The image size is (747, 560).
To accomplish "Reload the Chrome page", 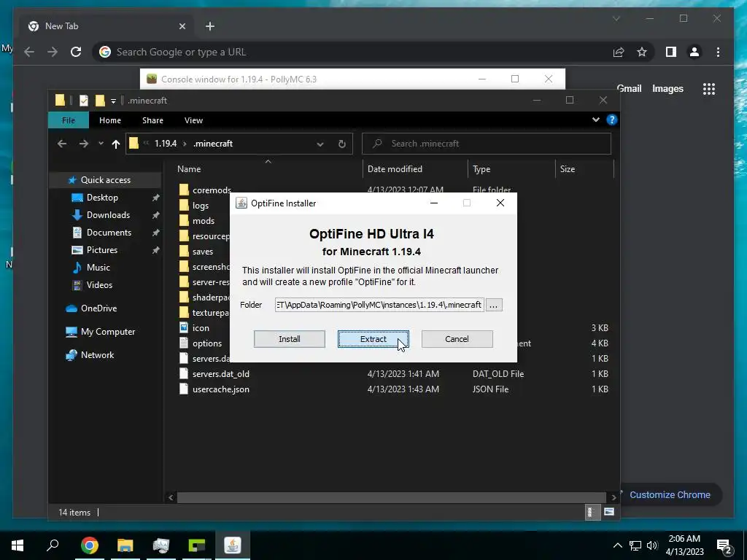I will (76, 52).
